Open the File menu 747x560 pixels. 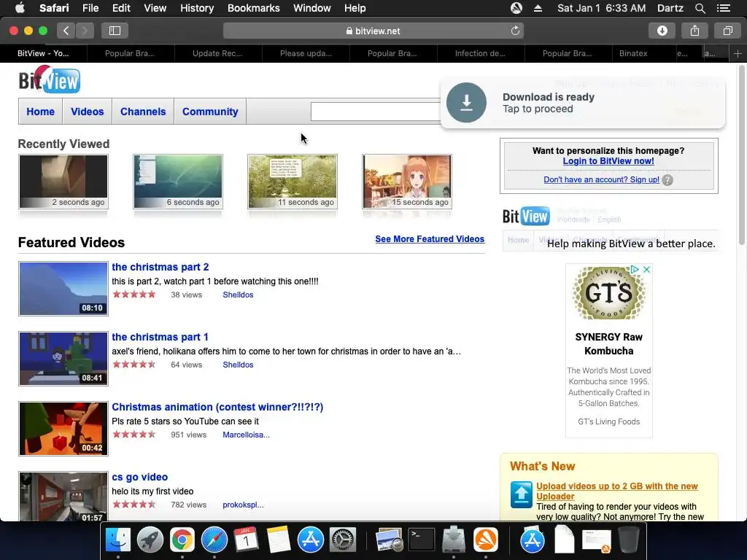[x=90, y=8]
